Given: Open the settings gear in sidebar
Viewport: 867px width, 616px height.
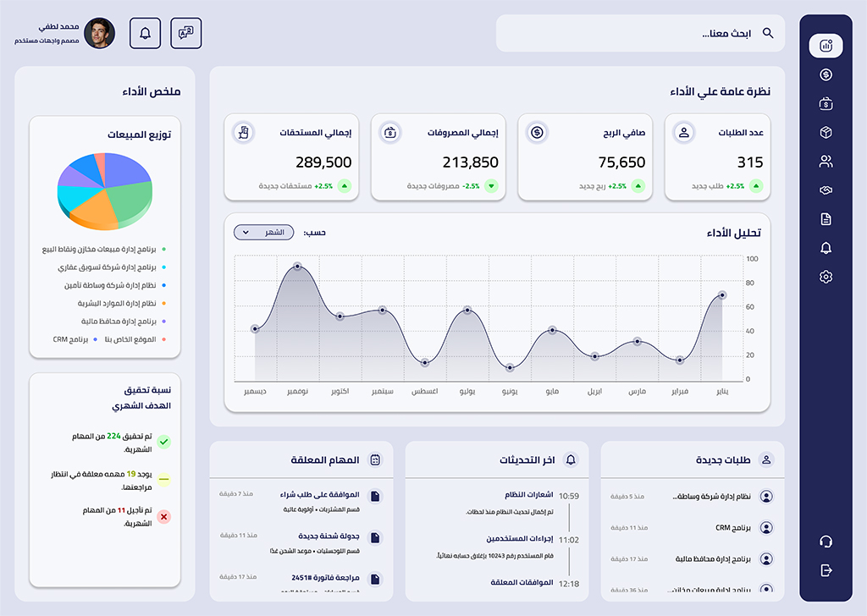Looking at the screenshot, I should point(826,277).
